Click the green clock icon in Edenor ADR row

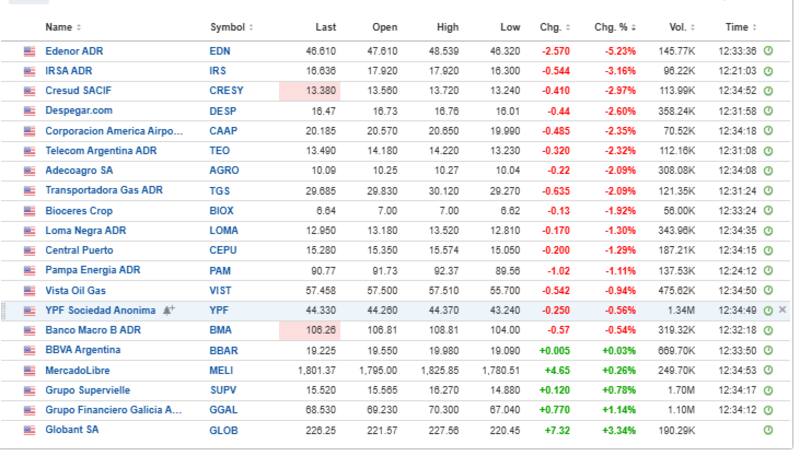(768, 51)
